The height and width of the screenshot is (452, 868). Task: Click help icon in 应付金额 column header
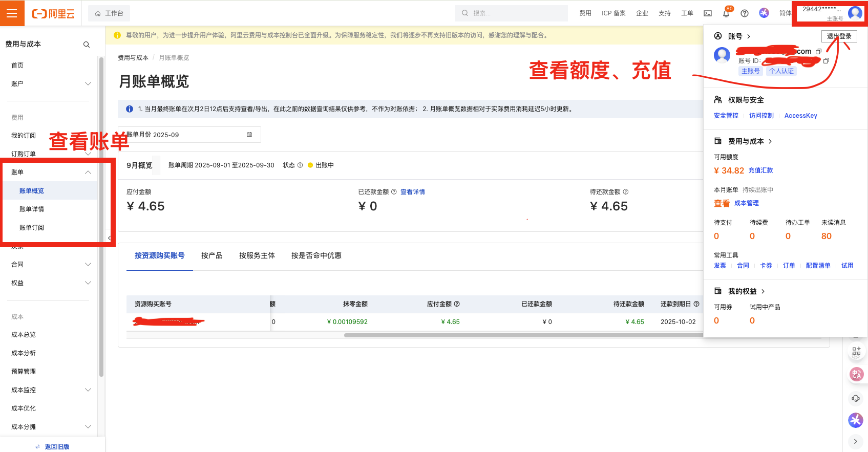coord(457,304)
